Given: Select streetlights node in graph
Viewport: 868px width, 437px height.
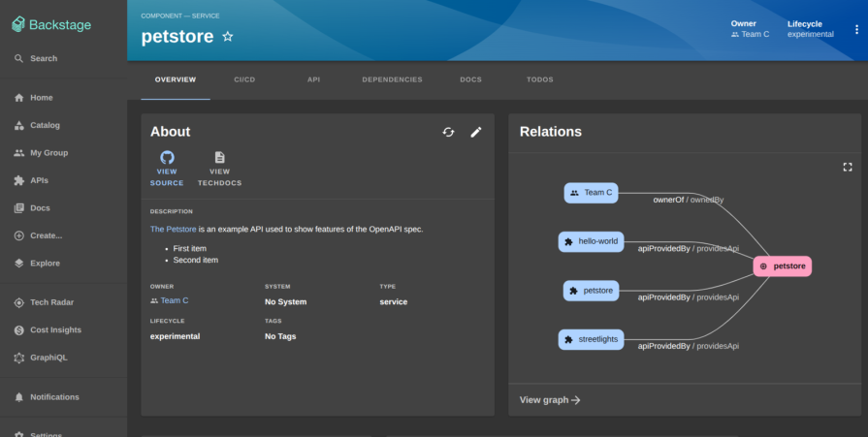Looking at the screenshot, I should 592,340.
